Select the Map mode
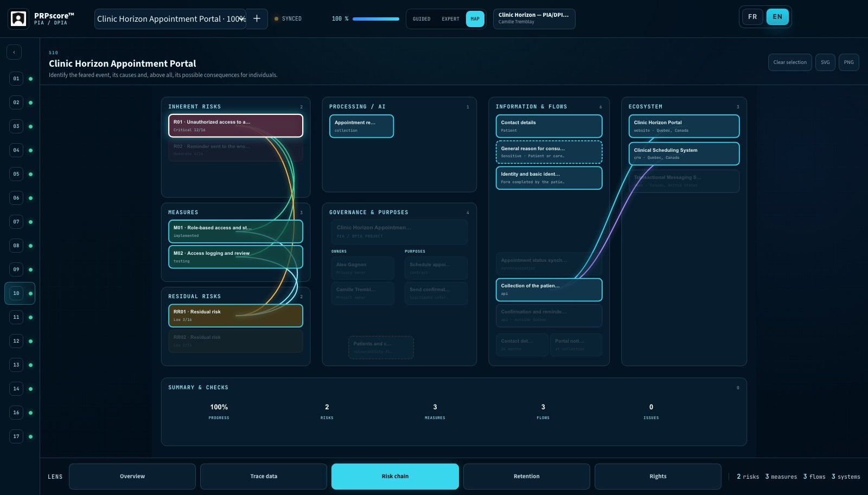This screenshot has height=495, width=868. click(x=475, y=19)
